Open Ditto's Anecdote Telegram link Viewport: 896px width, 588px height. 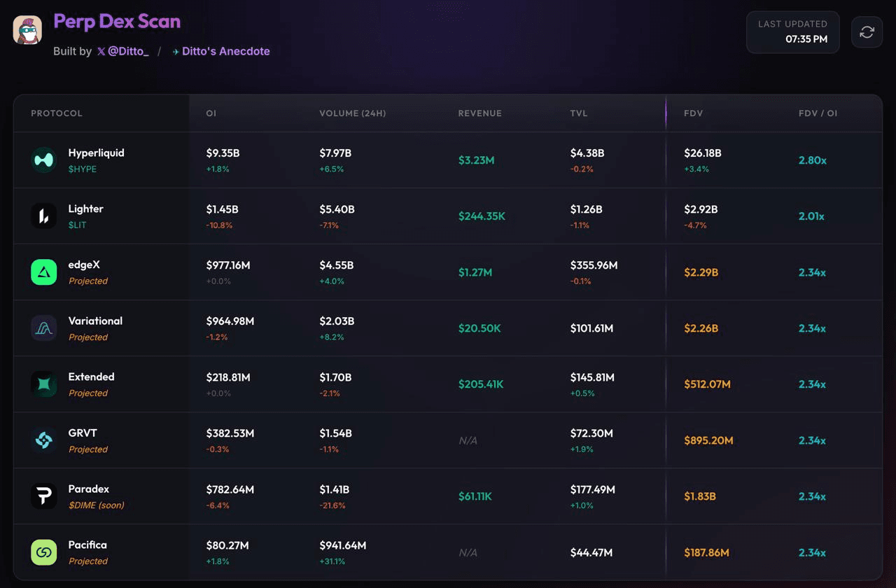point(221,51)
